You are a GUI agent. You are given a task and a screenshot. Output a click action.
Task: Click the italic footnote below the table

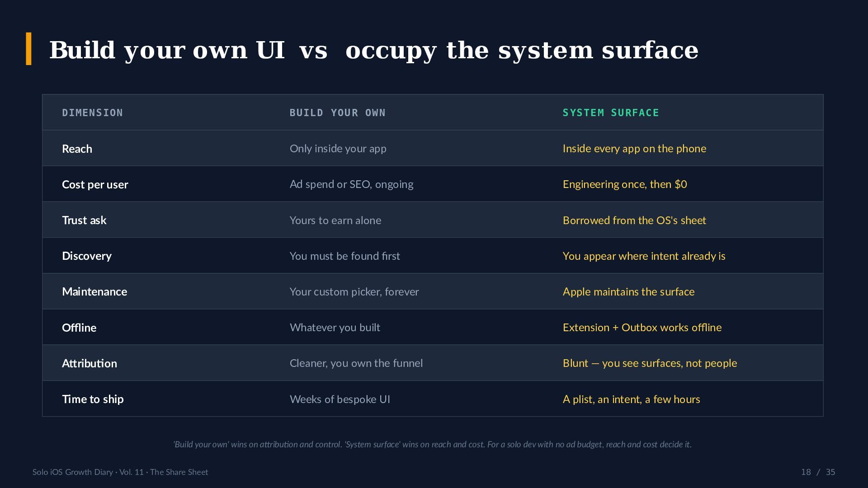(433, 444)
